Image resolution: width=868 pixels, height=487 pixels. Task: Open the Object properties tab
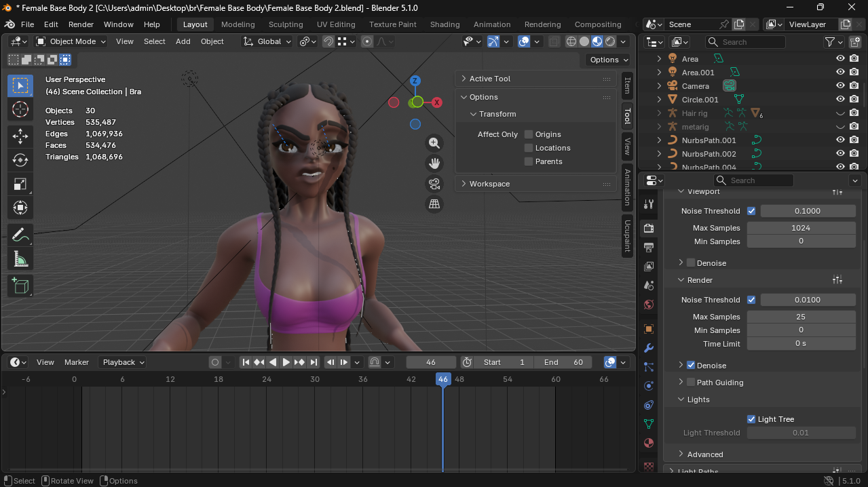(x=649, y=329)
